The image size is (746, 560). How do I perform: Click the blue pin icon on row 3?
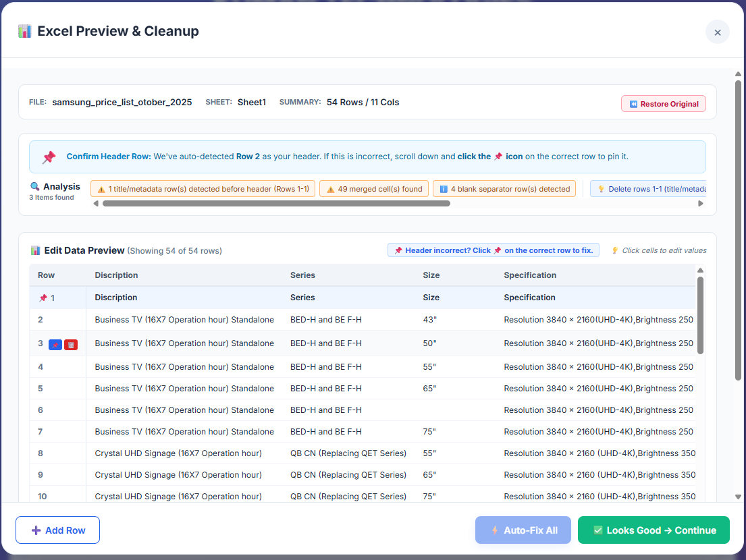click(55, 345)
